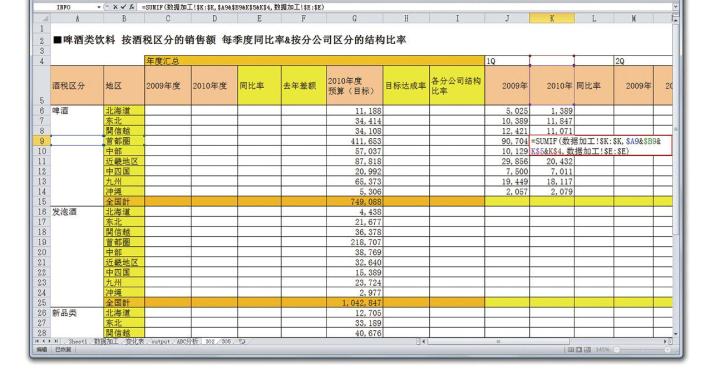Screen dimensions: 720x378
Task: Switch to the 302 sheet tab
Action: coord(209,342)
